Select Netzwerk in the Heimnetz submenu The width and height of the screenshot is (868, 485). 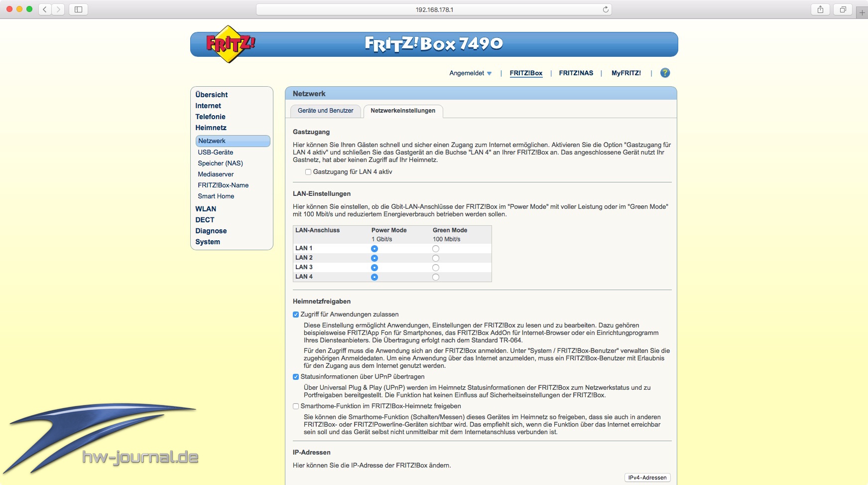pyautogui.click(x=233, y=141)
